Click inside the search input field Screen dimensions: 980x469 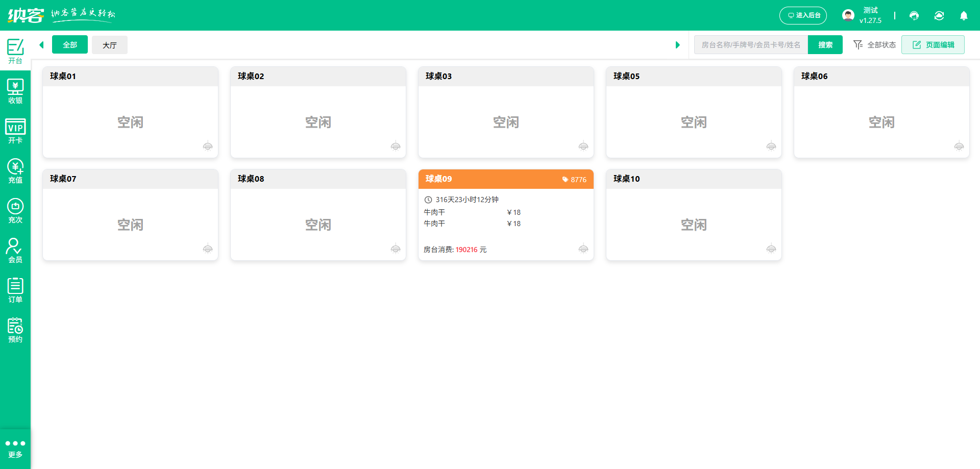coord(750,44)
